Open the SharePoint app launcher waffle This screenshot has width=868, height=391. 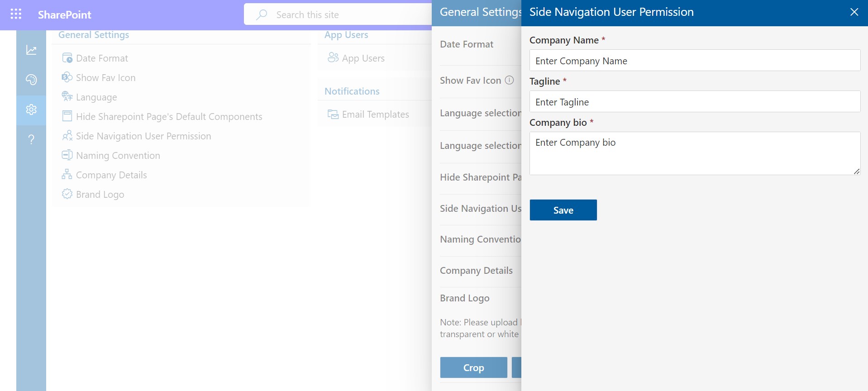tap(16, 14)
